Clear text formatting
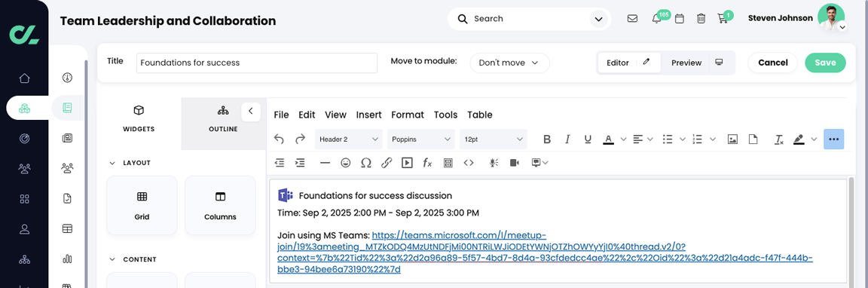868x288 pixels. [779, 139]
